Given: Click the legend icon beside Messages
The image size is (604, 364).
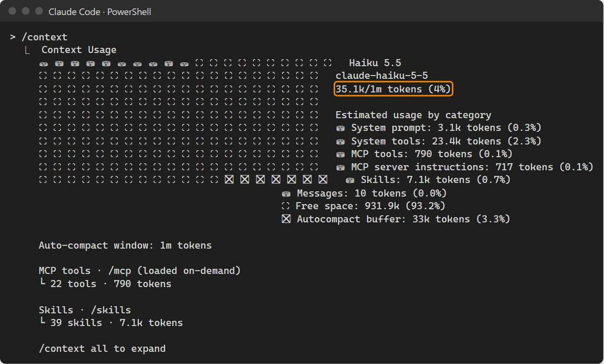Looking at the screenshot, I should point(286,193).
